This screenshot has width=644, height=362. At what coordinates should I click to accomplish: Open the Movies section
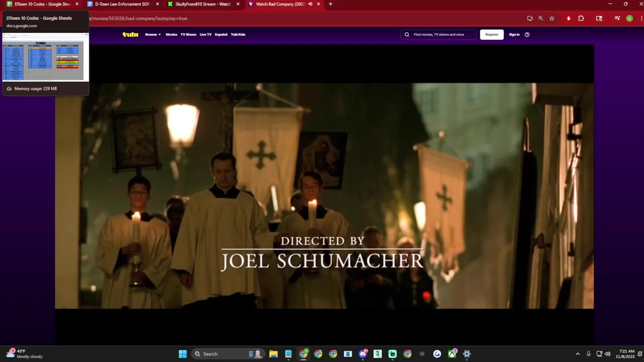coord(172,35)
